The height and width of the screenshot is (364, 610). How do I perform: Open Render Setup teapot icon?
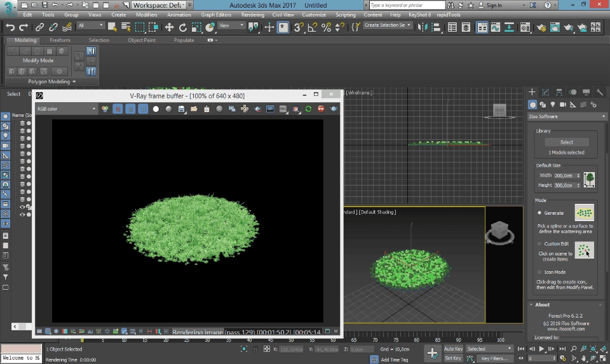[x=541, y=27]
